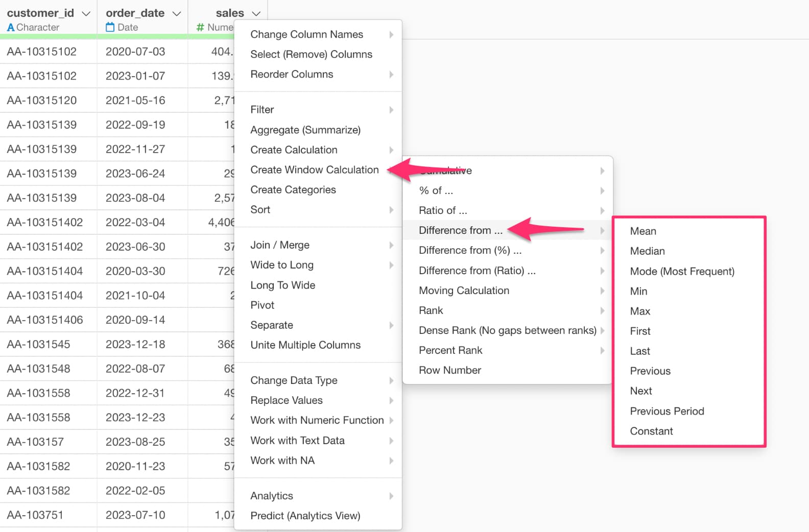The image size is (809, 532).
Task: Open the Sort submenu
Action: click(x=318, y=209)
